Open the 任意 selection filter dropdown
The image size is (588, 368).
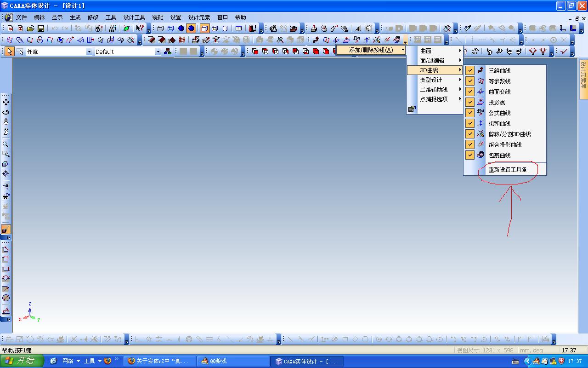pos(89,52)
